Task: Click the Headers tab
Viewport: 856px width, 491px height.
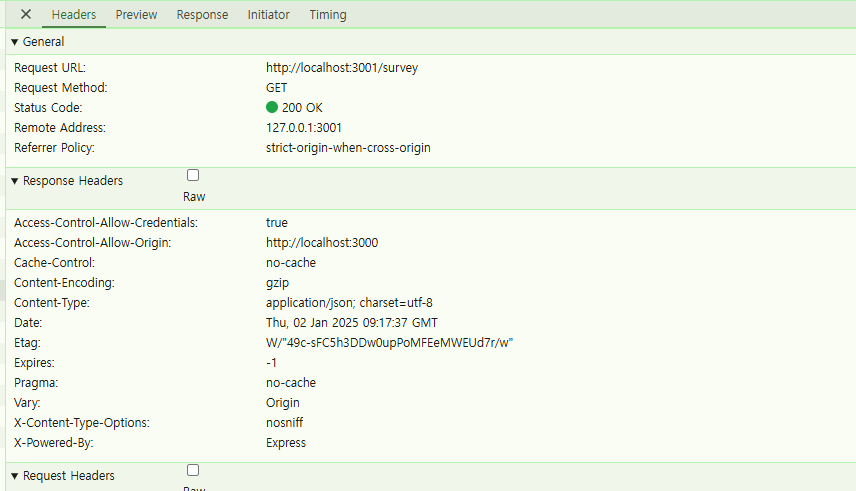Action: 74,15
